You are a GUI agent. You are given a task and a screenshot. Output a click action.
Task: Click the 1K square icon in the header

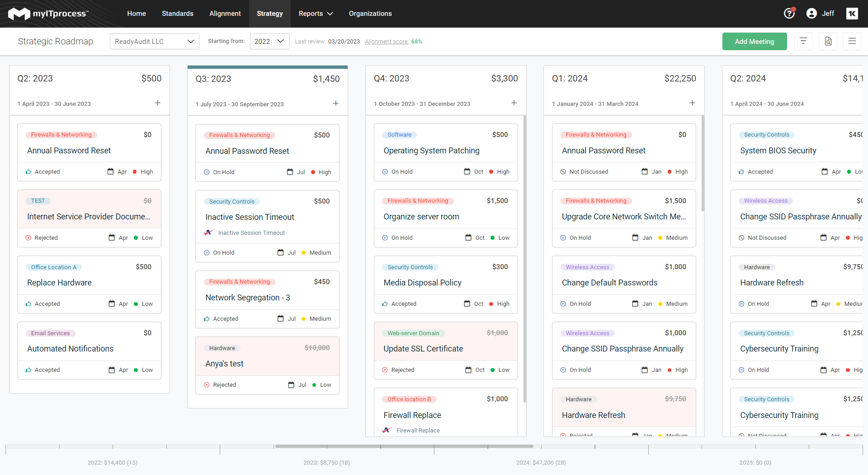tap(852, 14)
